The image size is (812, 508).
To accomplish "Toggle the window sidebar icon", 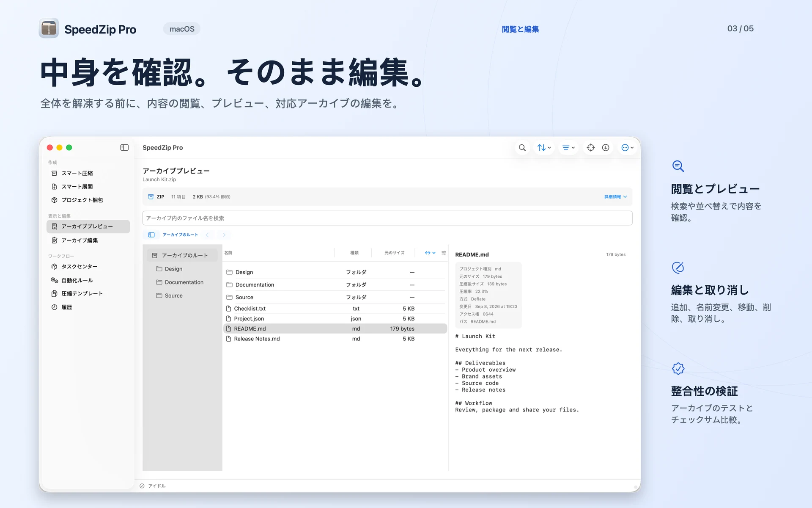I will [x=124, y=148].
